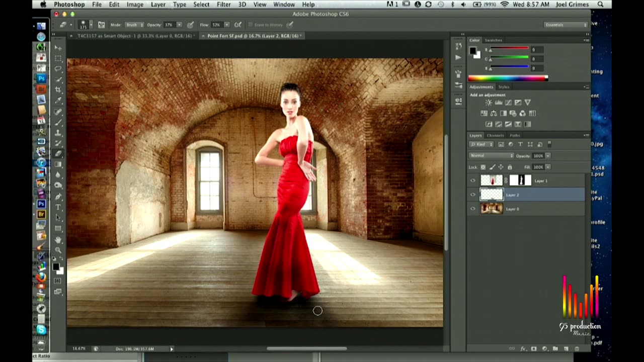Select the History Brush tool
Viewport: 644px width, 362px height.
click(x=58, y=143)
